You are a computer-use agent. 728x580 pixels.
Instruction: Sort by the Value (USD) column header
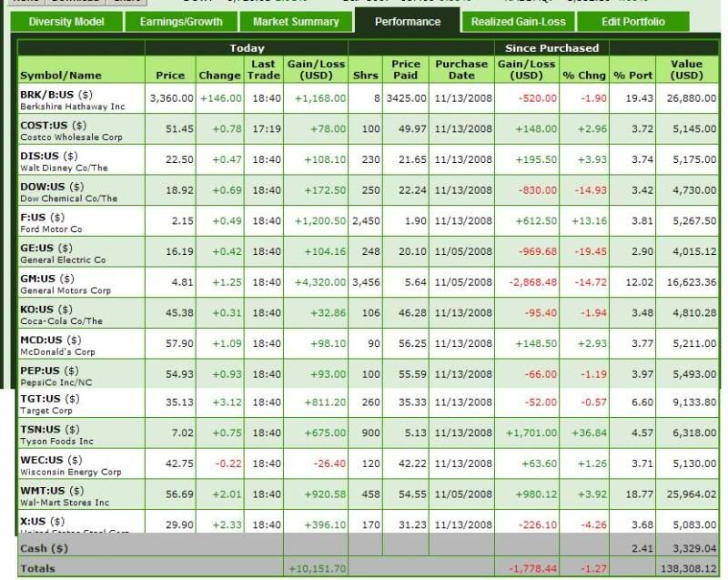coord(687,69)
